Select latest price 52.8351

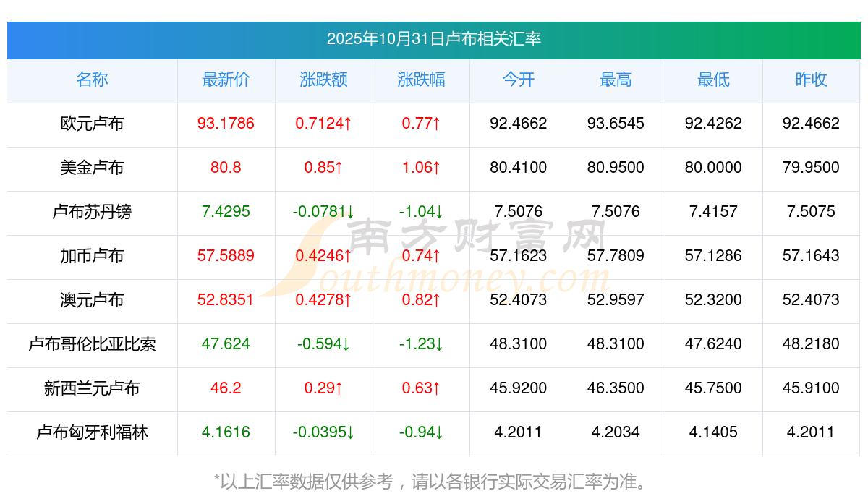(226, 300)
